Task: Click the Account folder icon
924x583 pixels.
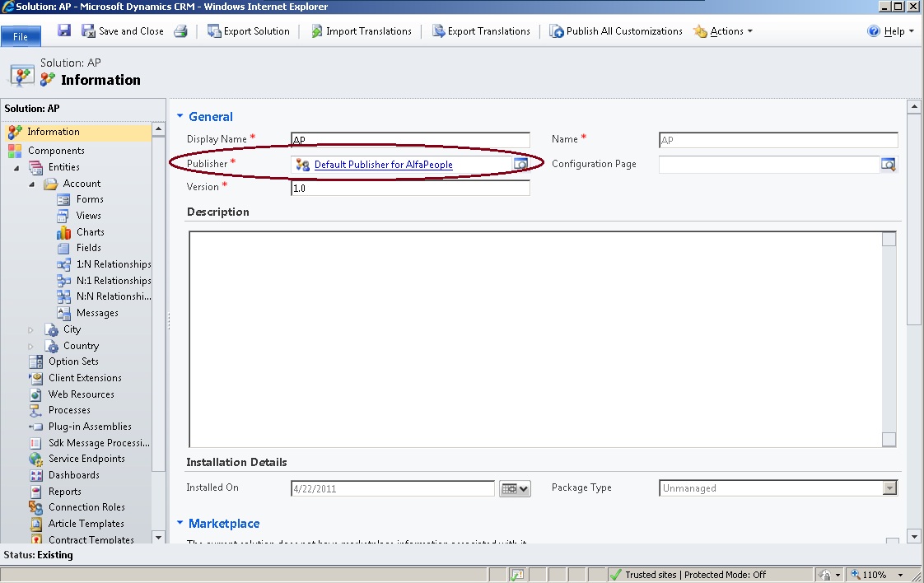Action: pyautogui.click(x=51, y=184)
